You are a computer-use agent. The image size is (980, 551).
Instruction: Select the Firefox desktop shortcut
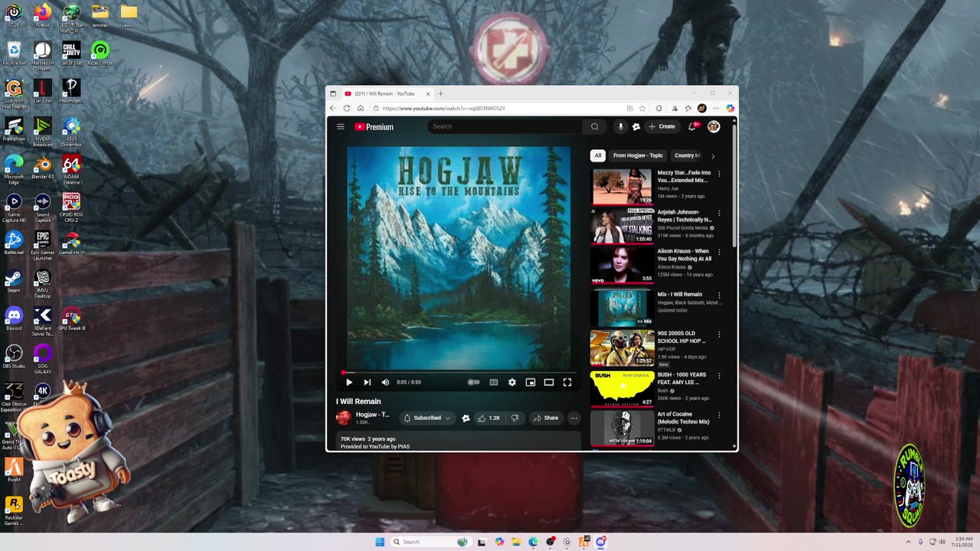pos(42,15)
